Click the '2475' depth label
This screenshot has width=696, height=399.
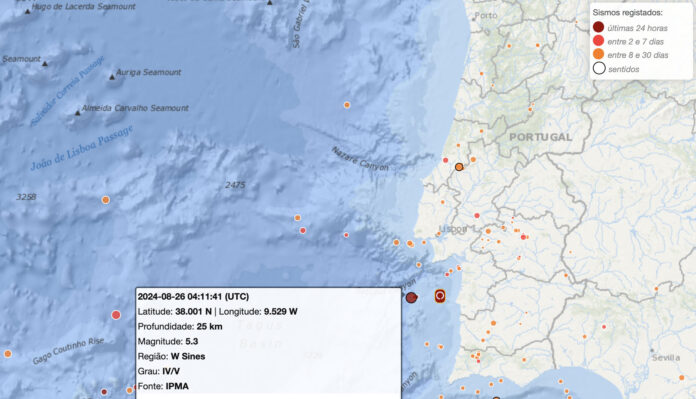[235, 185]
